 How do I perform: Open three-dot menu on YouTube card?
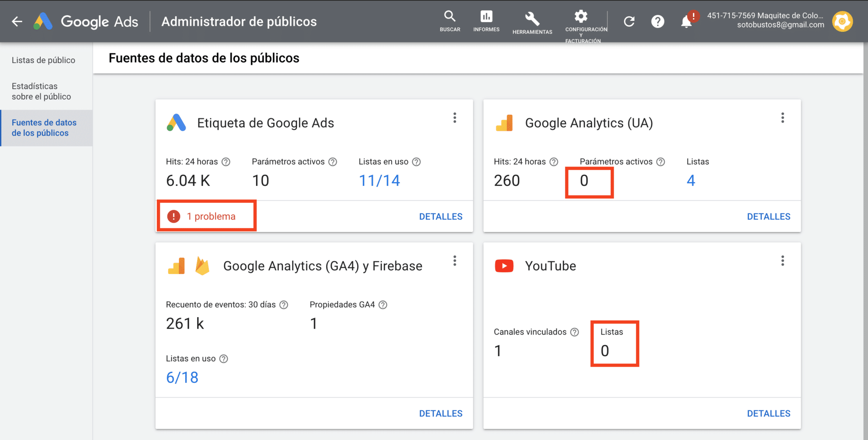point(782,261)
